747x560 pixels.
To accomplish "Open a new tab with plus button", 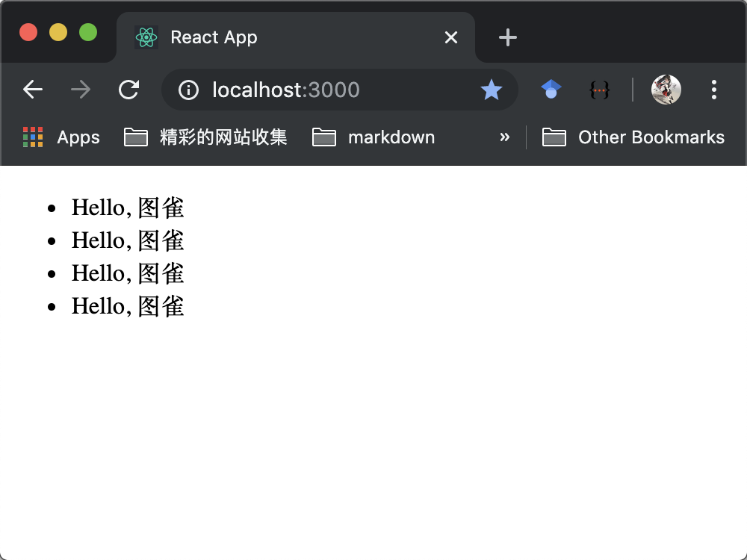I will coord(508,37).
